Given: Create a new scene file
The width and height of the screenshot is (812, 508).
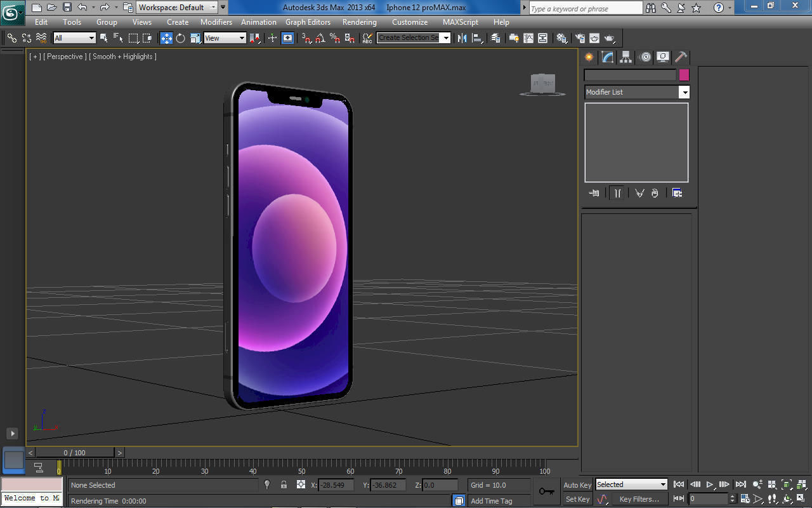Looking at the screenshot, I should click(x=37, y=8).
